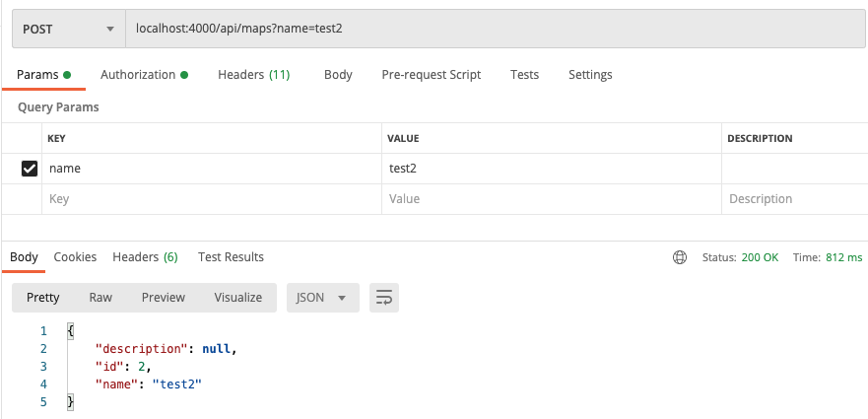868x419 pixels.
Task: Open the response Cookies tab
Action: click(75, 257)
